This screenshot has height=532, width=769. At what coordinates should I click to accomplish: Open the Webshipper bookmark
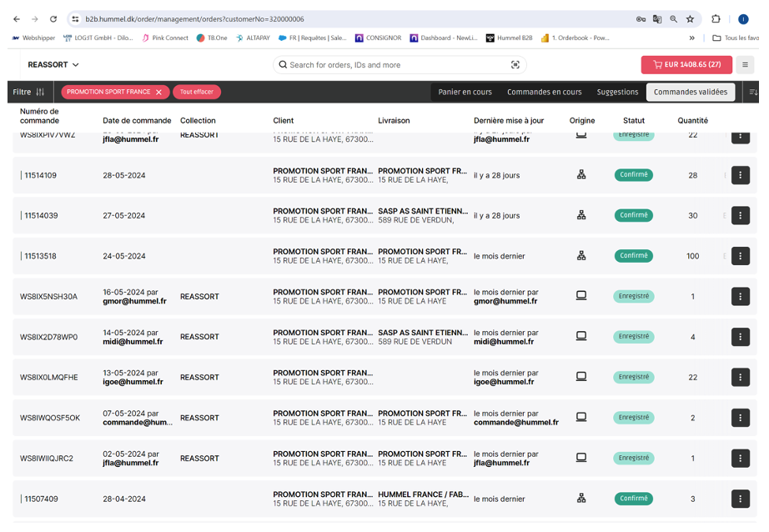[34, 38]
